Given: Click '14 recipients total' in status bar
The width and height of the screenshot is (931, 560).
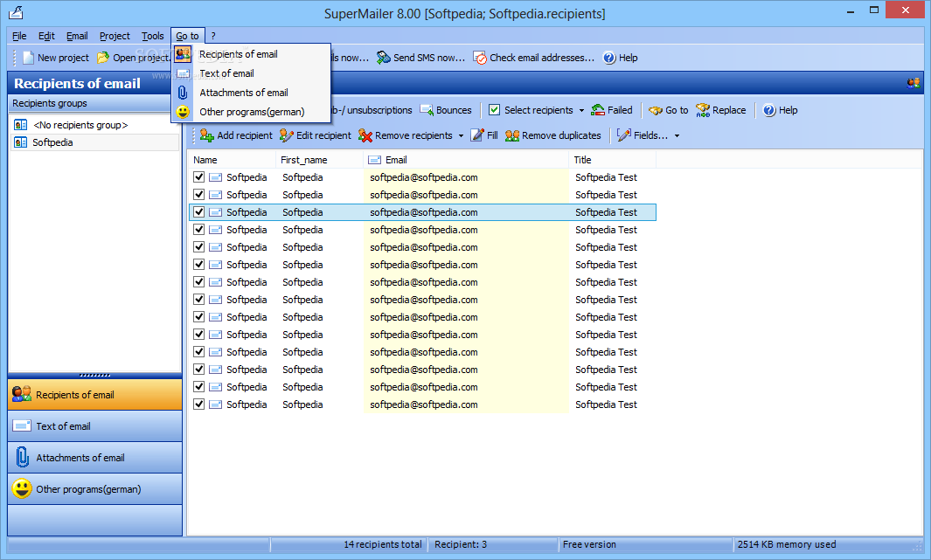Looking at the screenshot, I should 382,544.
